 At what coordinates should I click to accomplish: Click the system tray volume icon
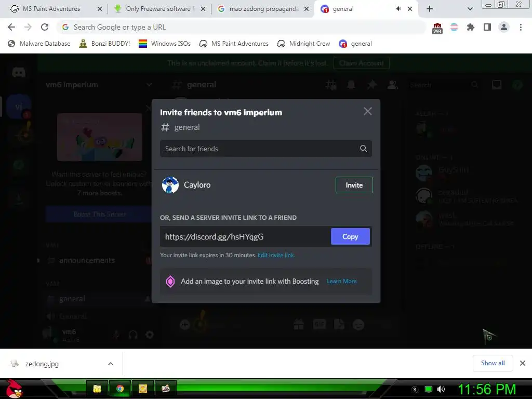(441, 389)
